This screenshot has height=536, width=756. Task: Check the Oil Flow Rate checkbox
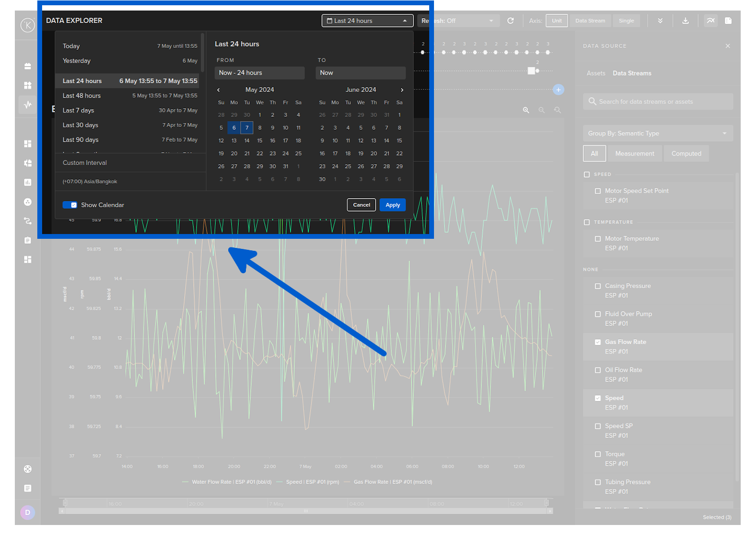598,370
